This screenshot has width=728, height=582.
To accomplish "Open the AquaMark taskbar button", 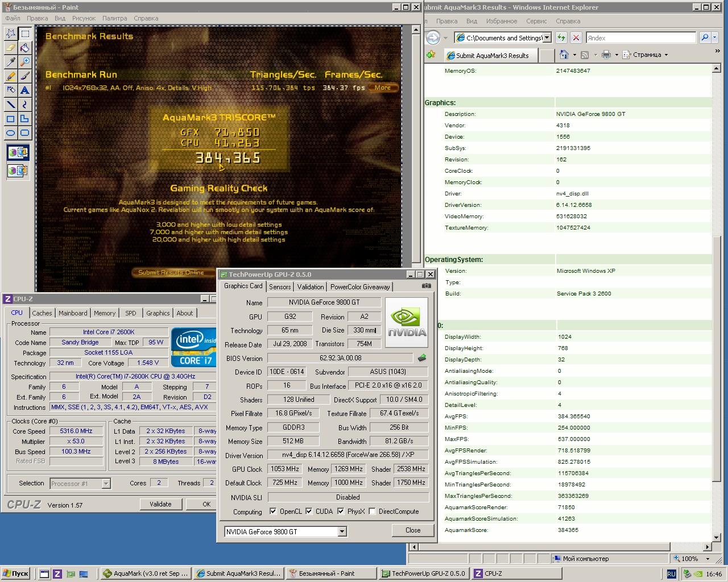I will (x=146, y=573).
